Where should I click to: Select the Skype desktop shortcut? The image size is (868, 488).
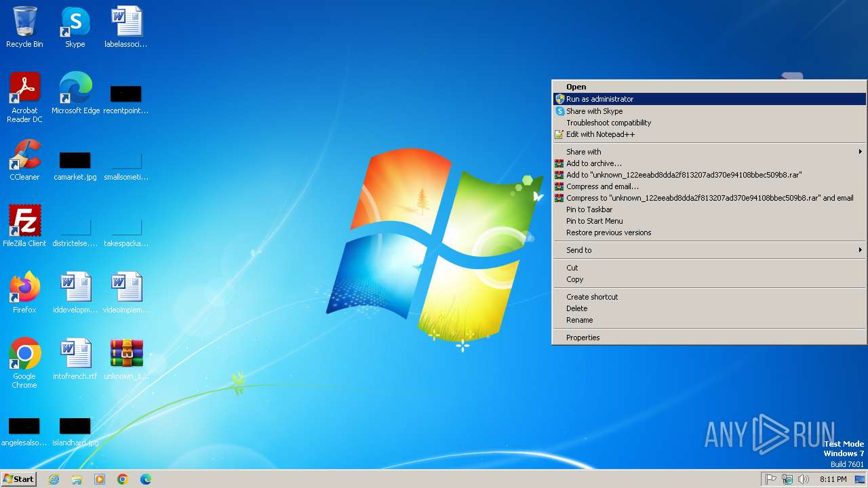click(75, 27)
